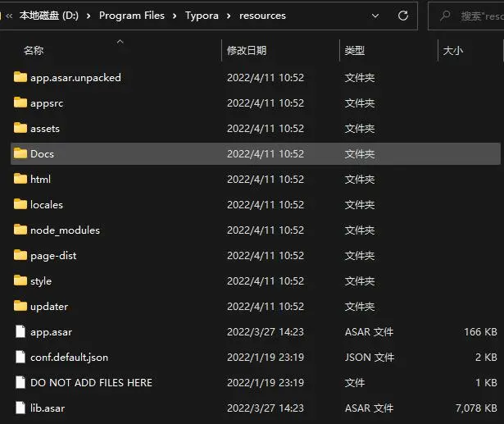
Task: Click the 166 KB size value
Action: [480, 331]
